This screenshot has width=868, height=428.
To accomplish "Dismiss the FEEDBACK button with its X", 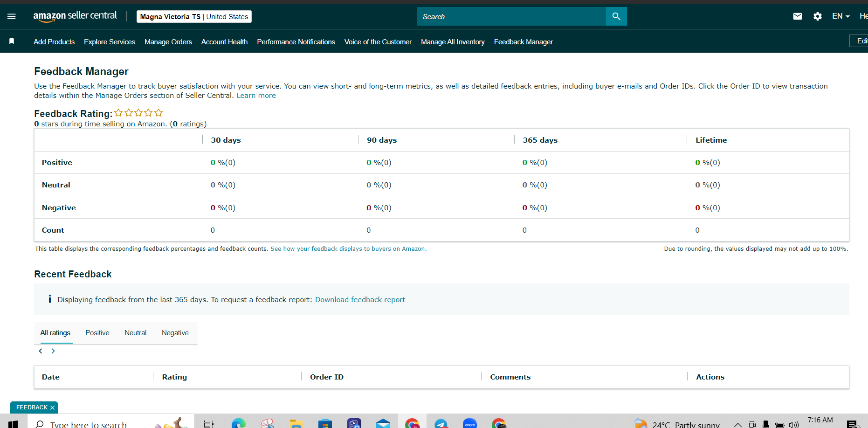I will (53, 408).
